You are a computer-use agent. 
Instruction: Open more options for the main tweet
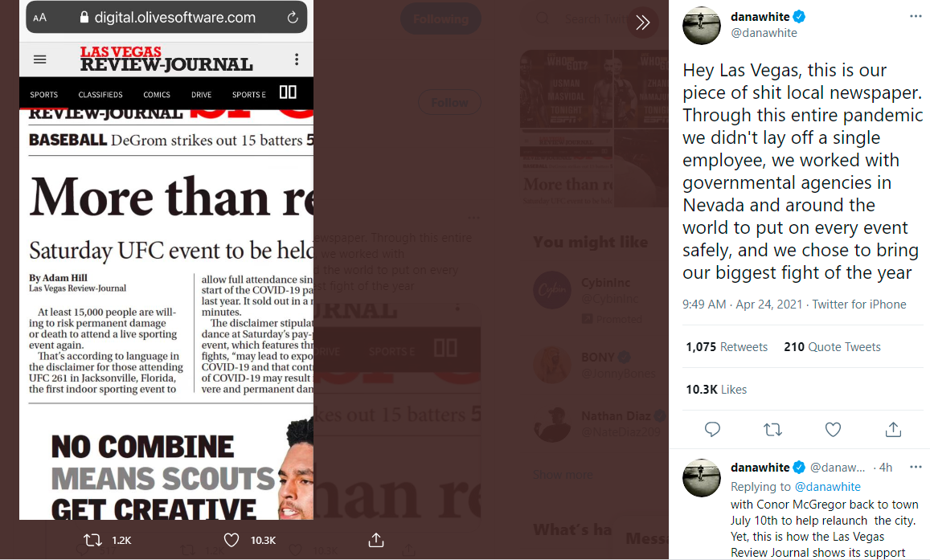click(916, 17)
